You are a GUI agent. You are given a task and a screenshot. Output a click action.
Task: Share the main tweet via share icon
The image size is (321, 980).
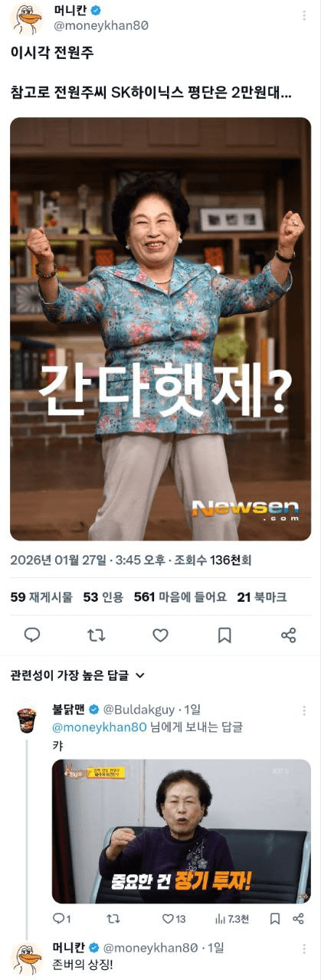pyautogui.click(x=289, y=635)
